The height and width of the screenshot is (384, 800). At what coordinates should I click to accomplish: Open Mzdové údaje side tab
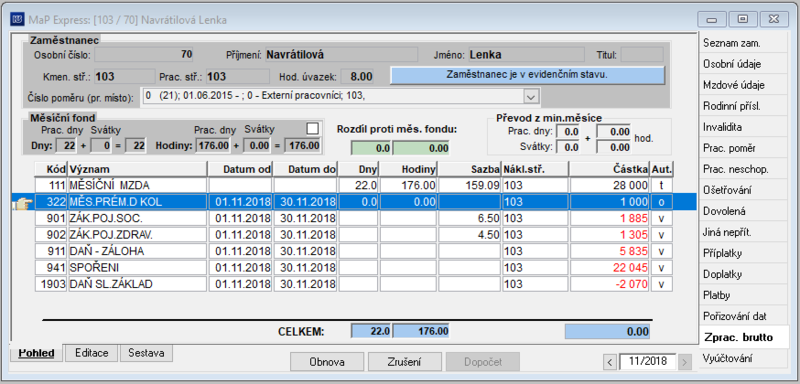click(743, 85)
